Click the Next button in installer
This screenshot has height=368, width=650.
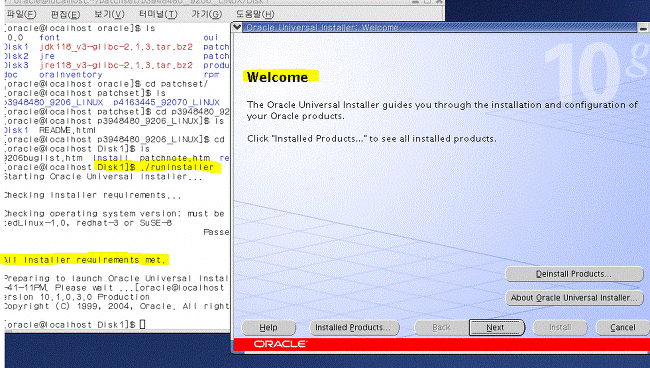tap(497, 327)
